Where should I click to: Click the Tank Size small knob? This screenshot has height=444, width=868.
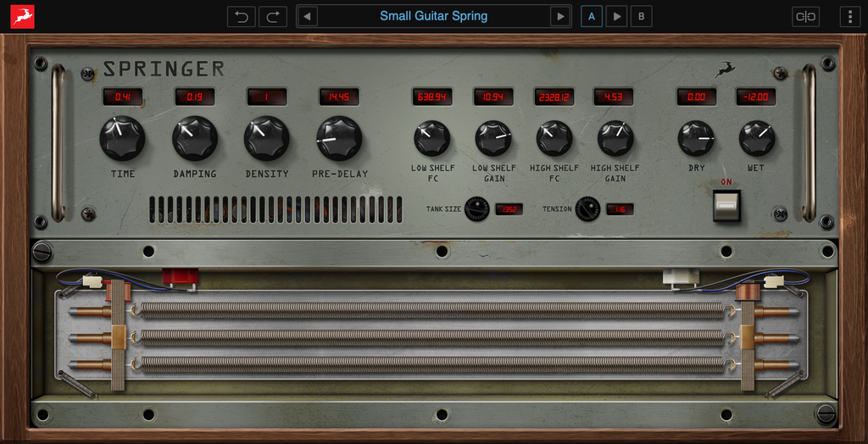pos(477,208)
